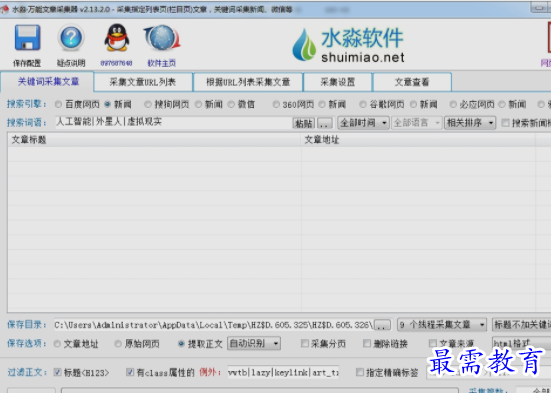This screenshot has width=551, height=393.
Task: Select the 必应网页 radio button
Action: tap(453, 104)
